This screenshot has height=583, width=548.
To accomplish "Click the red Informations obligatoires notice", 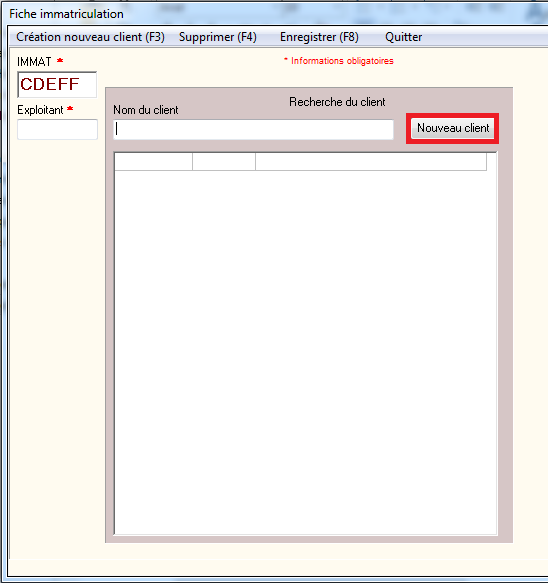I will (339, 61).
